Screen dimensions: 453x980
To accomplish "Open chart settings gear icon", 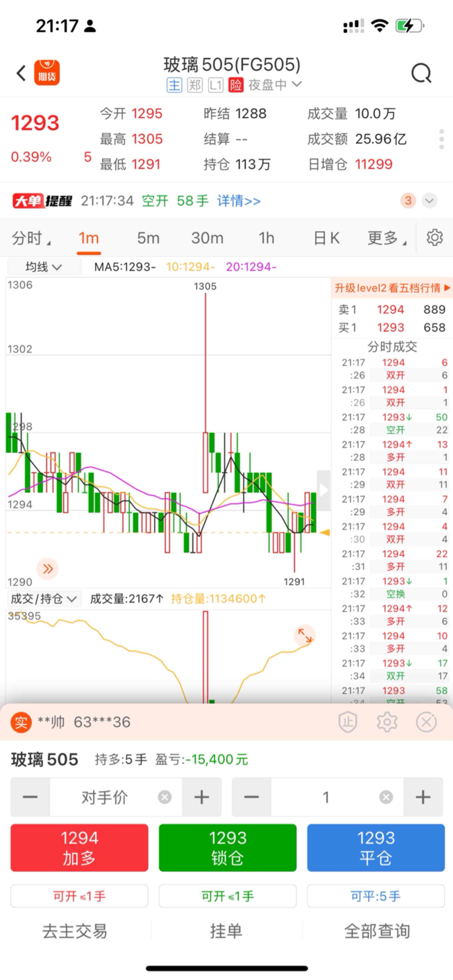I will (434, 238).
